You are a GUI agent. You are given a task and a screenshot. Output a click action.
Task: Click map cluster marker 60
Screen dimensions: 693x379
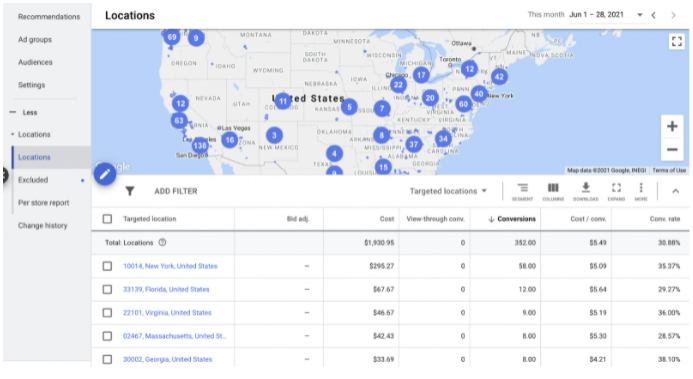463,104
